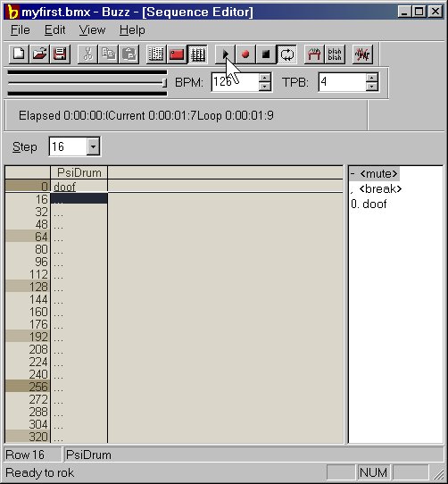Image resolution: width=448 pixels, height=484 pixels.
Task: Switch to Machine View red icon
Action: [x=177, y=54]
